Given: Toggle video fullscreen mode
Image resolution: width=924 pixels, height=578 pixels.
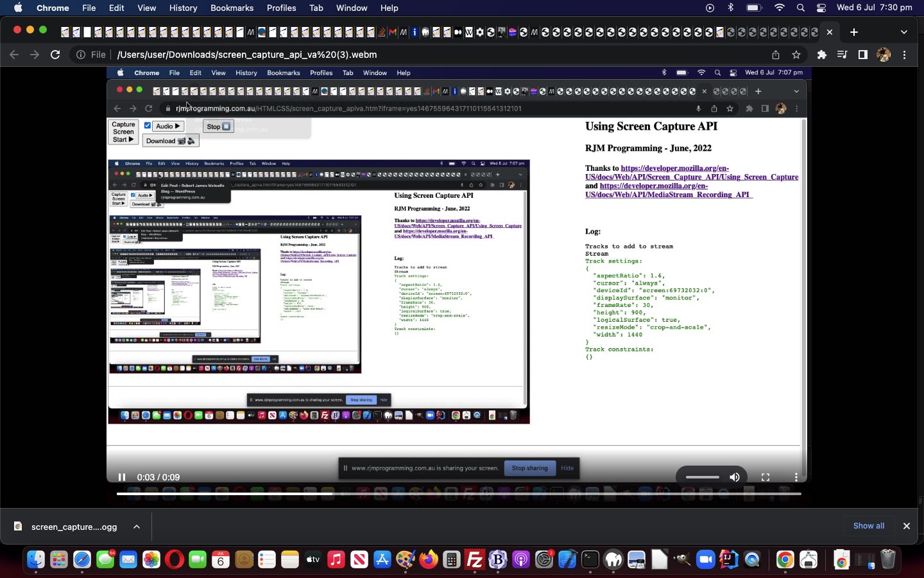Looking at the screenshot, I should click(766, 477).
